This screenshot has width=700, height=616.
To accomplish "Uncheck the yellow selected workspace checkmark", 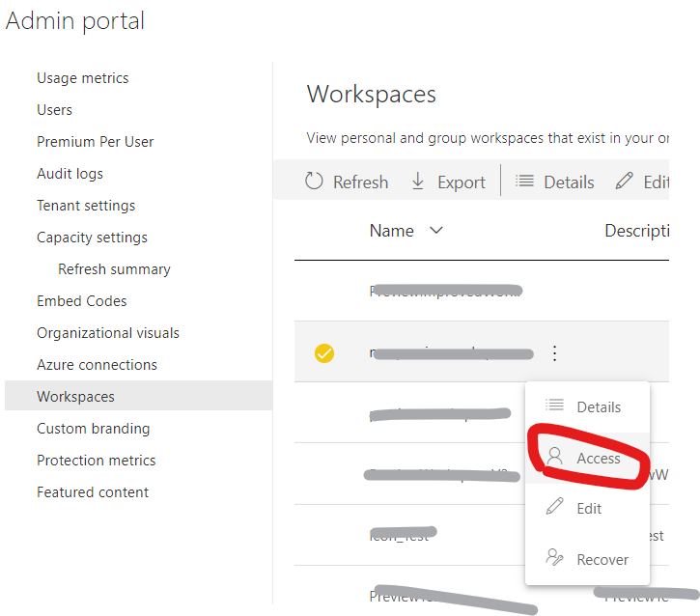I will click(324, 353).
